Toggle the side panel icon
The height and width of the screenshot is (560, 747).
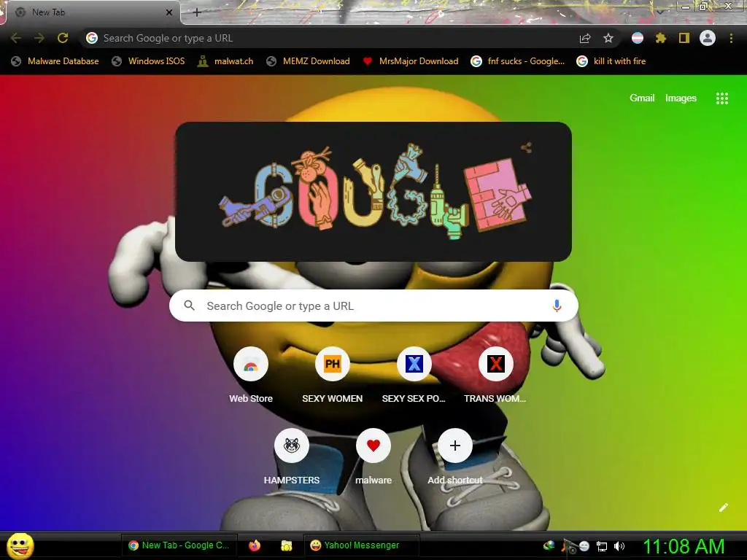coord(684,38)
